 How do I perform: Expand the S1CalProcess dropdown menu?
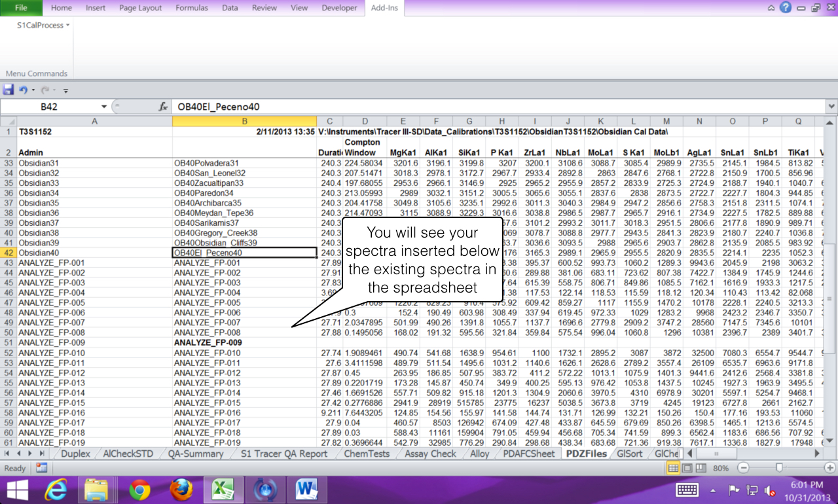[43, 26]
